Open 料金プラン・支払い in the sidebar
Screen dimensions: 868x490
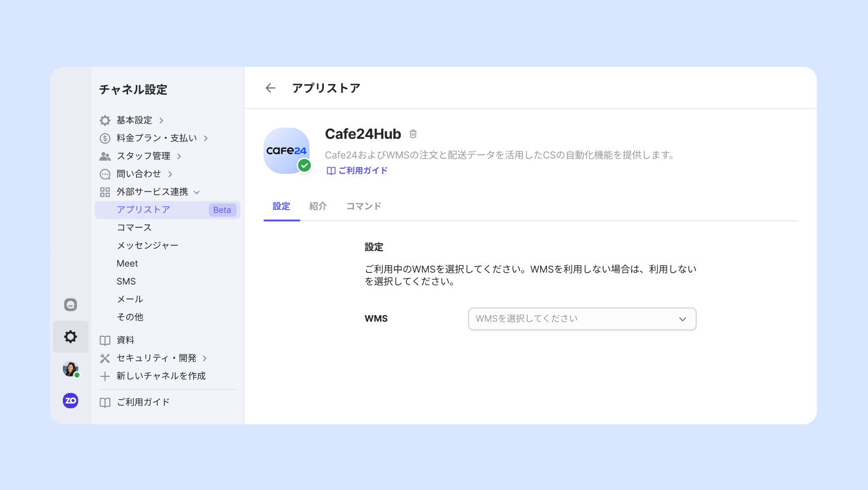(x=157, y=138)
